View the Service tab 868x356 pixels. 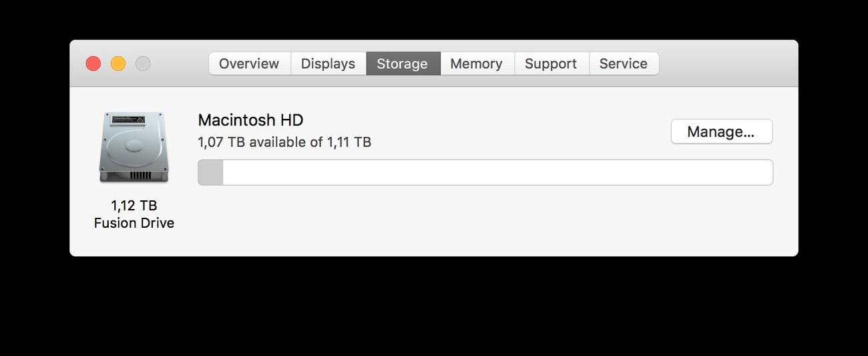(624, 63)
